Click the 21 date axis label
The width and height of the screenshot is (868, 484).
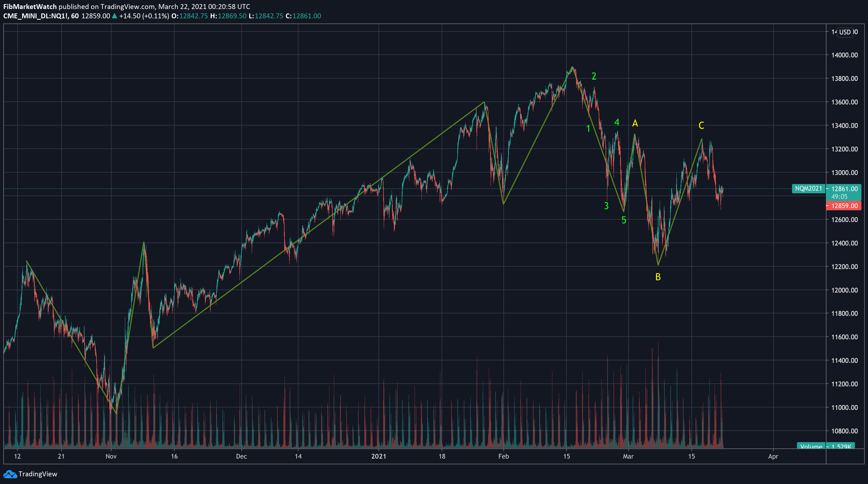[x=61, y=456]
